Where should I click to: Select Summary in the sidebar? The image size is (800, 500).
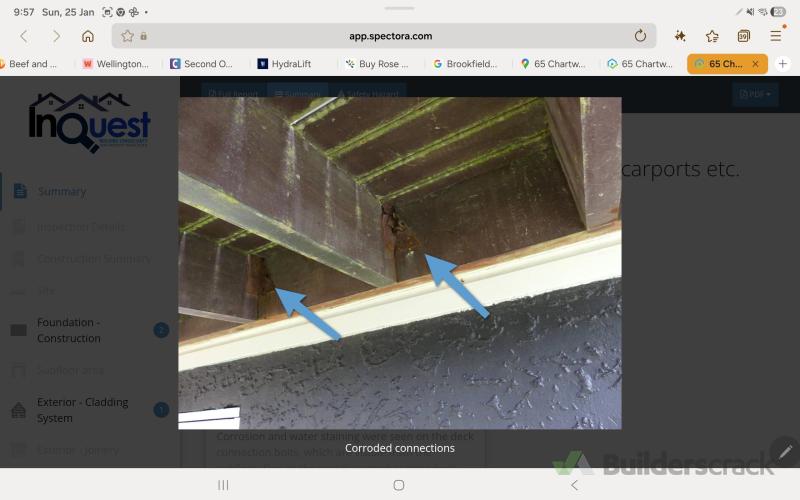(62, 191)
